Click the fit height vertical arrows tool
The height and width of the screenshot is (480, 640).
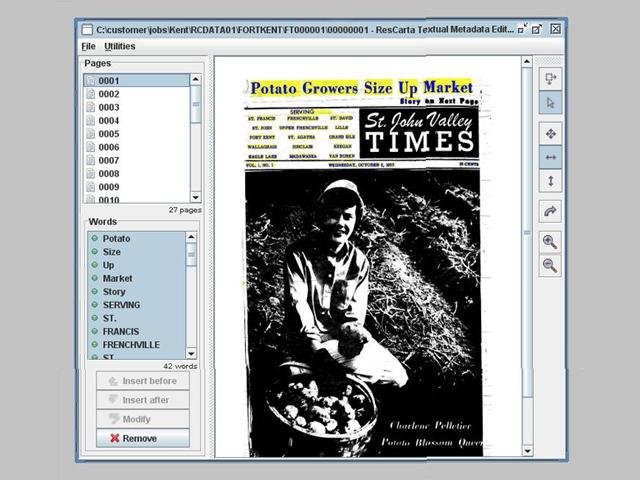550,181
